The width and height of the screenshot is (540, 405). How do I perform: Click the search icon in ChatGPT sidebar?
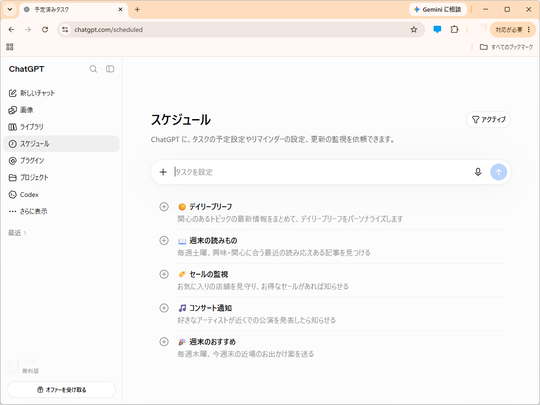[93, 69]
